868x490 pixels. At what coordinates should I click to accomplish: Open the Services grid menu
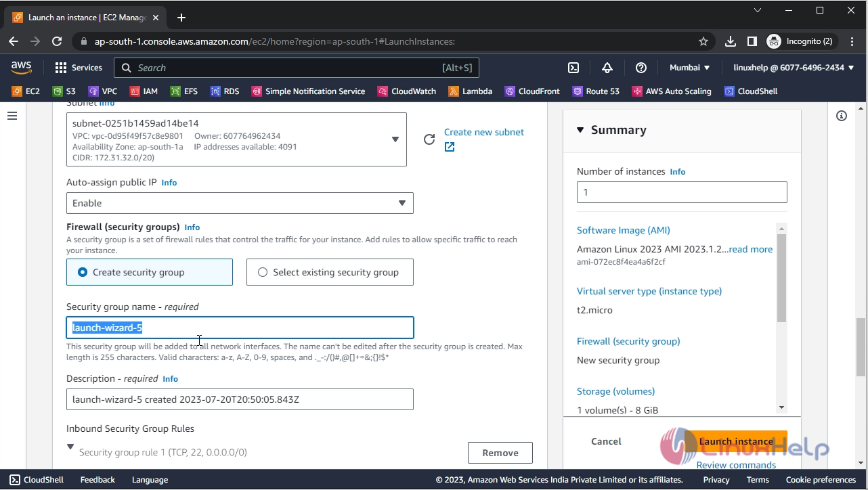[79, 68]
